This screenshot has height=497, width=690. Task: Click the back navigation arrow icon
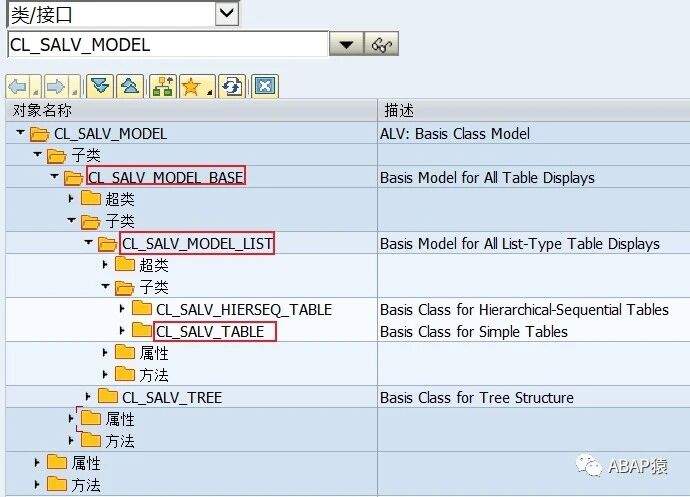click(18, 86)
